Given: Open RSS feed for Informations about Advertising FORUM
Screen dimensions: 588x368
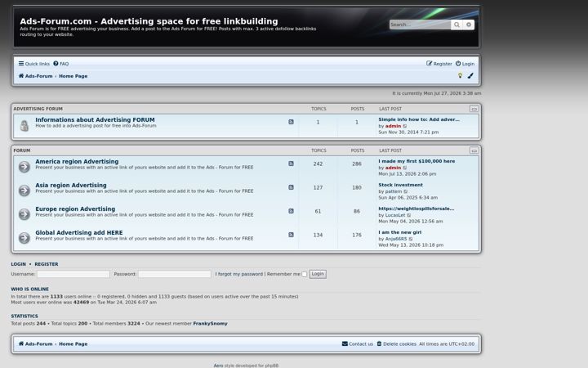Looking at the screenshot, I should pos(291,122).
